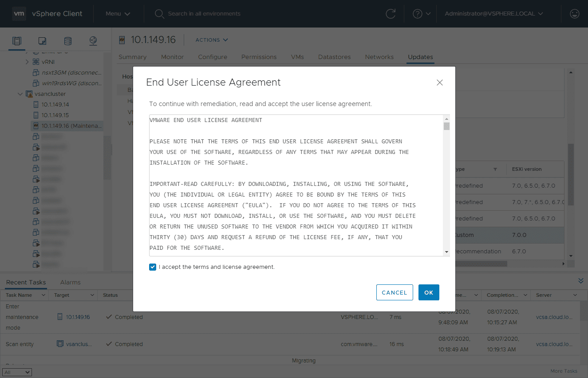
Task: Open the Networking inventory view icon
Action: [93, 40]
